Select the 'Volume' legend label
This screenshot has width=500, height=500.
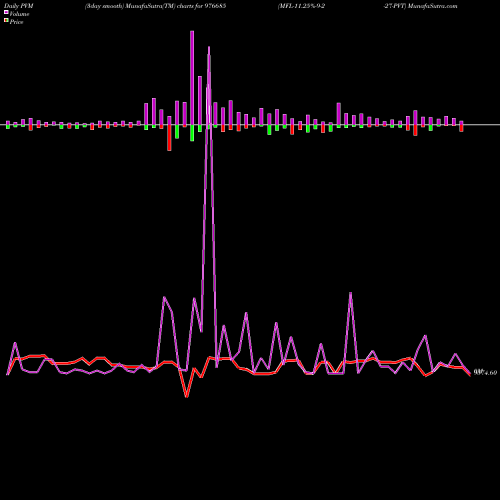tap(19, 14)
